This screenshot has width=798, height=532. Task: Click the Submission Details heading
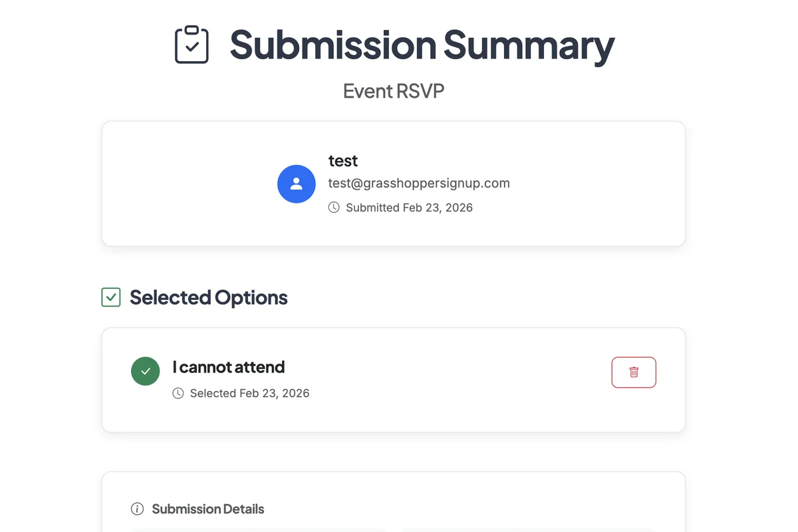[208, 509]
